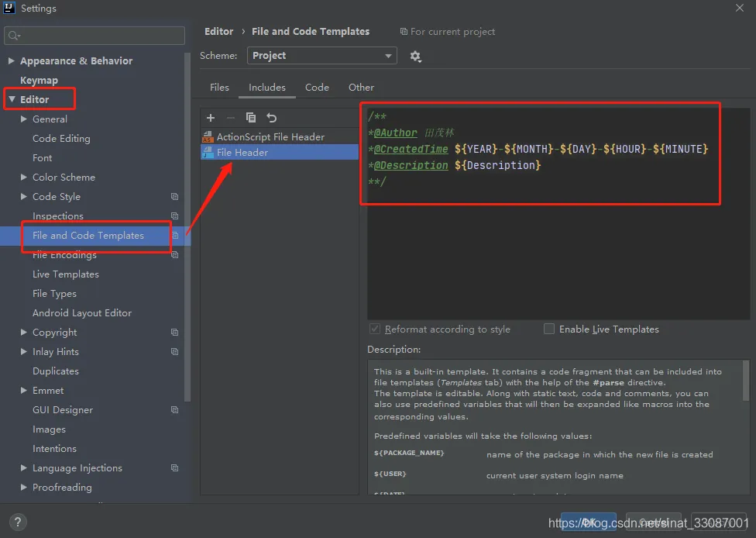Click the IntelliJ logo in the title bar
The height and width of the screenshot is (538, 756).
(x=9, y=8)
